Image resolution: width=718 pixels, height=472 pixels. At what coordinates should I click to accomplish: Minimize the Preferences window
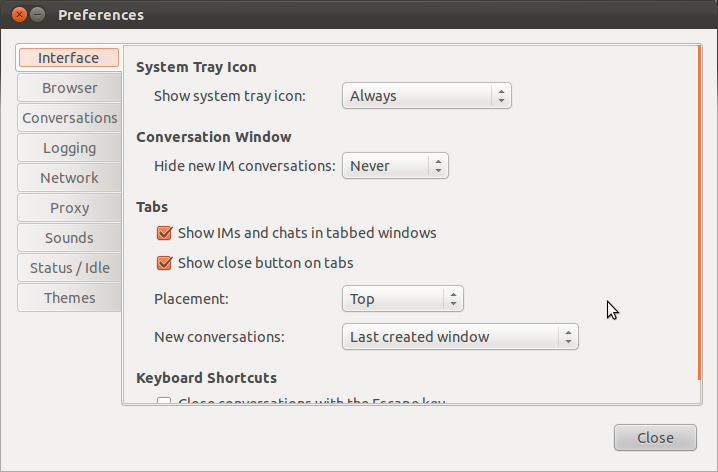pyautogui.click(x=38, y=15)
